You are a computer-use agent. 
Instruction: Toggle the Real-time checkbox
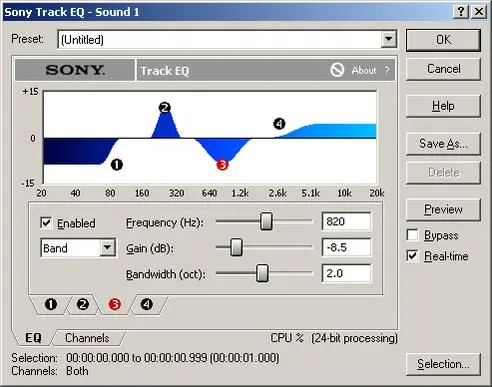point(412,256)
